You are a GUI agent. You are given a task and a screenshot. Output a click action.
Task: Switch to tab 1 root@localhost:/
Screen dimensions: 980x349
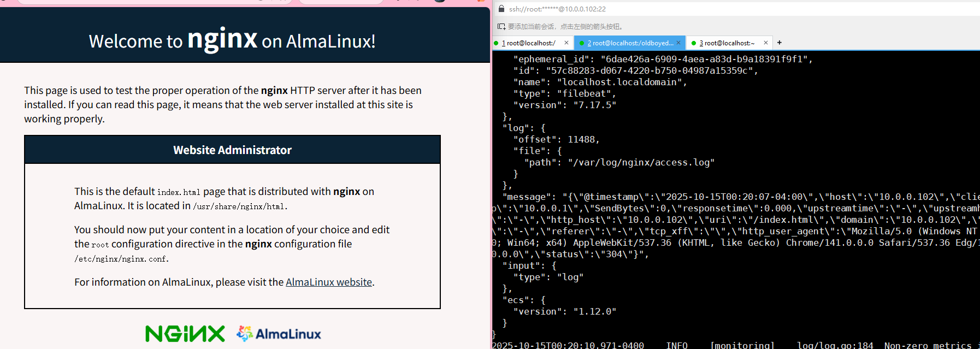tap(528, 43)
